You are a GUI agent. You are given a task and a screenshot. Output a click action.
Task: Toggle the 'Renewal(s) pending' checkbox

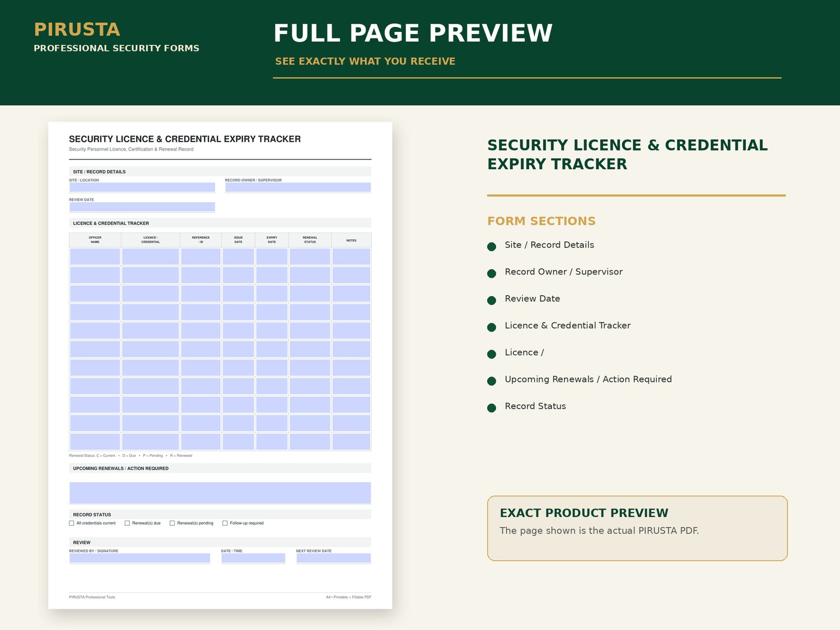tap(172, 523)
